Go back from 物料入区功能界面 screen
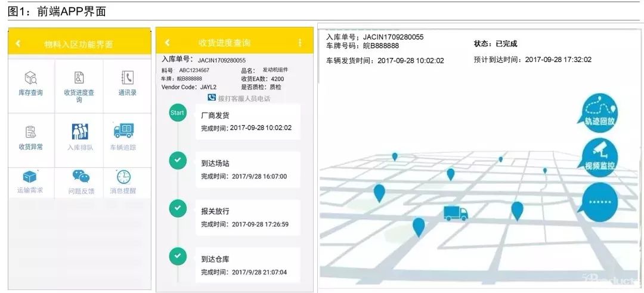This screenshot has height=293, width=644. click(x=18, y=44)
